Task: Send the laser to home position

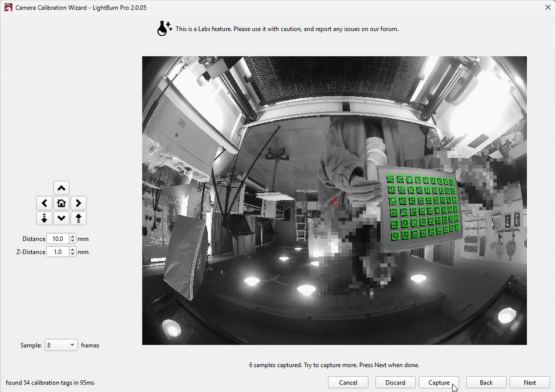Action: coord(61,203)
